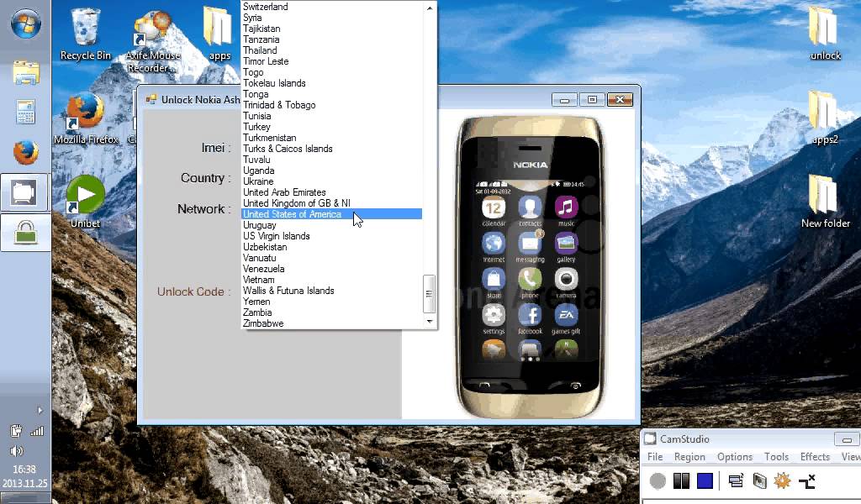Viewport: 861px width, 504px height.
Task: Select United States of America in list
Action: point(331,214)
